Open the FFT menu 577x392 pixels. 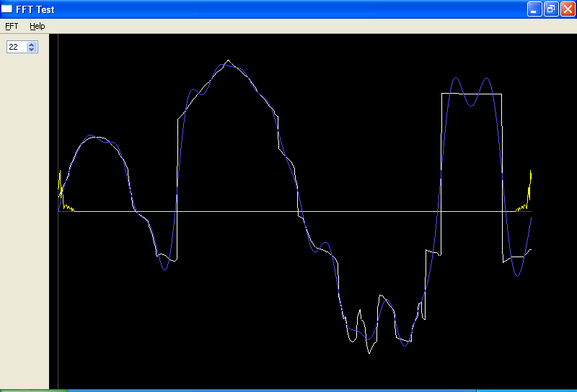pyautogui.click(x=12, y=26)
